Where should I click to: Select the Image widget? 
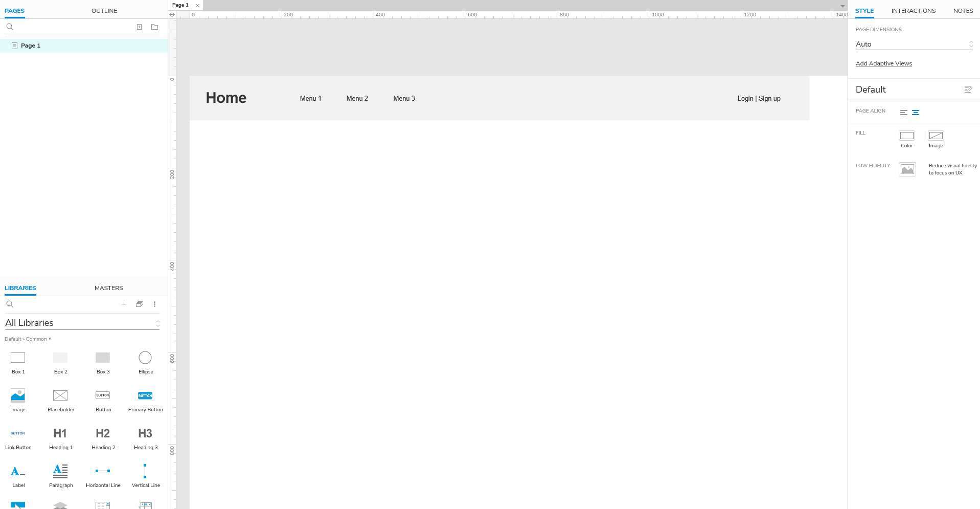pos(18,401)
